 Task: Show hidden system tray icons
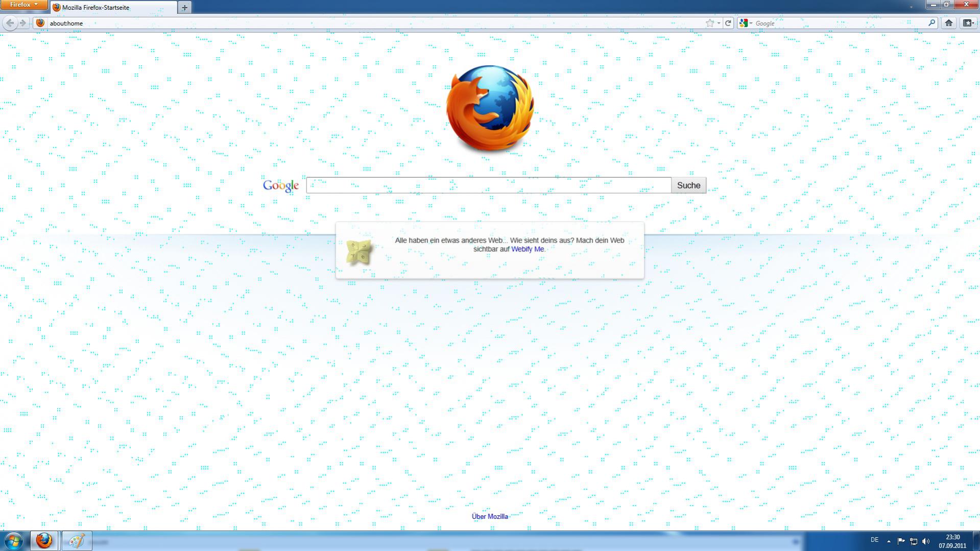point(889,541)
